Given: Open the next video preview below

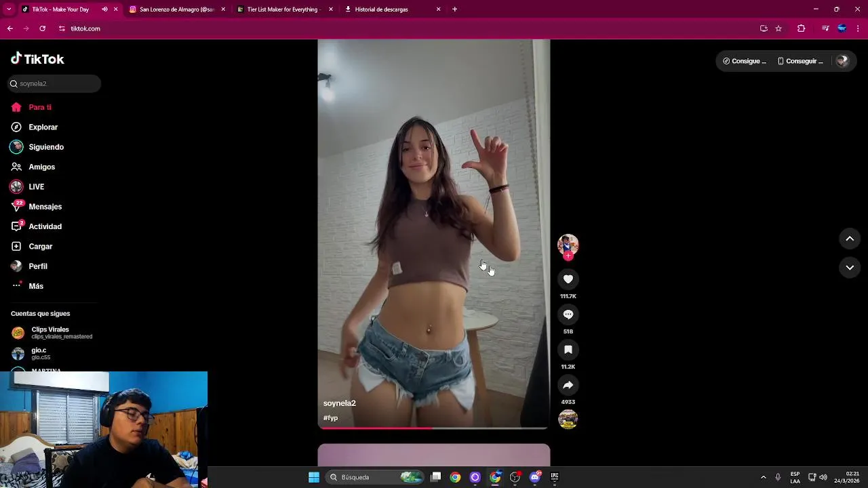Looking at the screenshot, I should (x=434, y=455).
